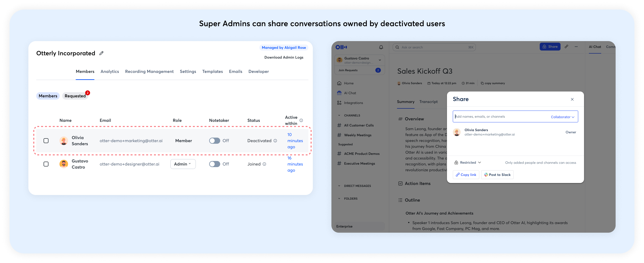Open the Admin role dropdown for Gustavo Castro
Screen dimensions: 644x263
[183, 164]
